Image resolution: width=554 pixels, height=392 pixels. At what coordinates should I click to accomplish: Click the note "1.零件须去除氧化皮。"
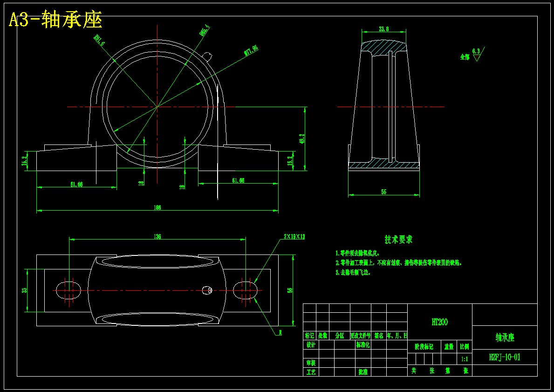(357, 254)
